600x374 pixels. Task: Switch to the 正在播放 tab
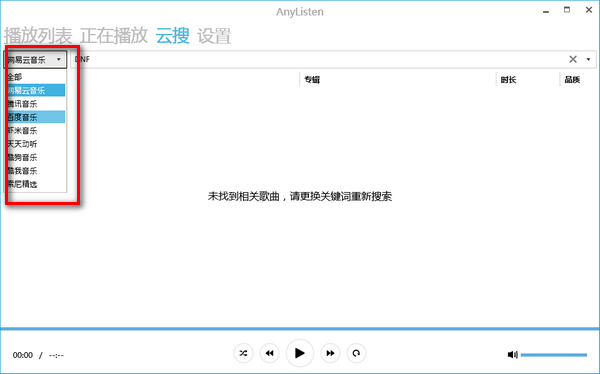114,36
